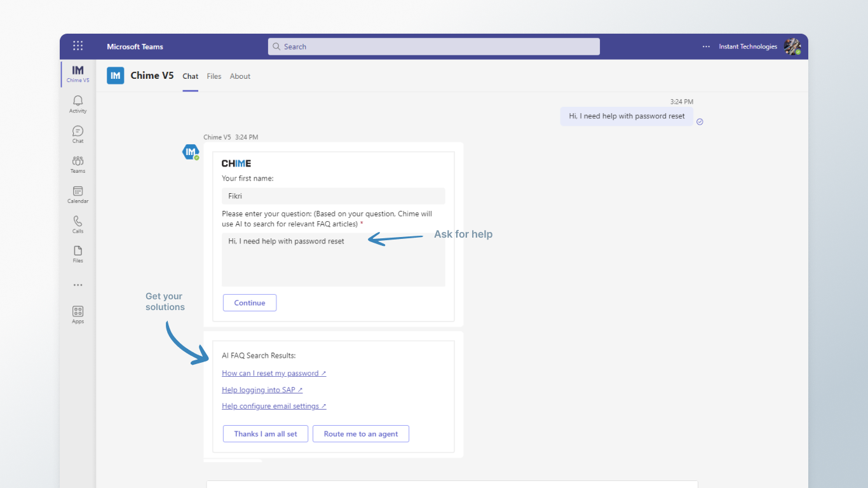The width and height of the screenshot is (868, 488).
Task: Open Teams in the left sidebar
Action: 78,165
